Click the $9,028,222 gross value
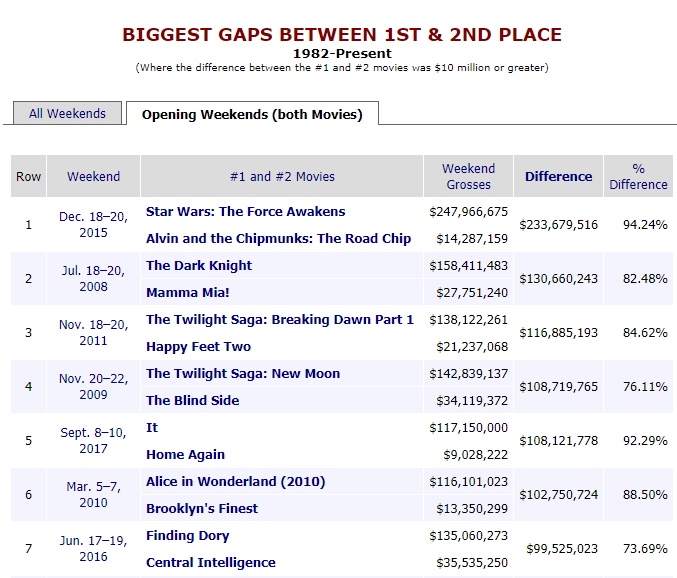This screenshot has width=677, height=578. click(475, 455)
